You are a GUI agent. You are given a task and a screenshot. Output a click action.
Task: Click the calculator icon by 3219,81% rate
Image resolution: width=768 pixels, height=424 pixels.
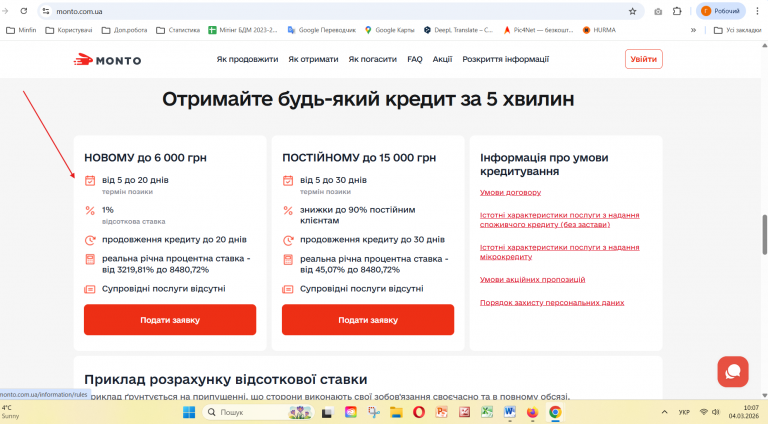(90, 259)
